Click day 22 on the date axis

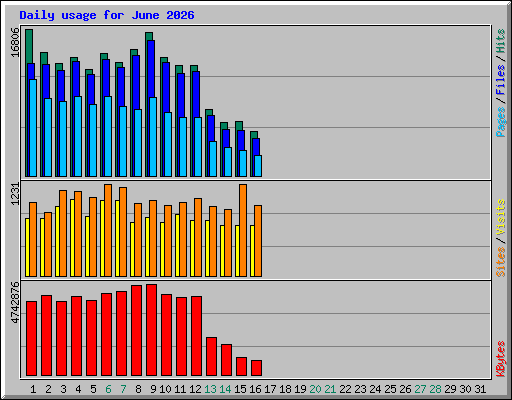click(345, 389)
